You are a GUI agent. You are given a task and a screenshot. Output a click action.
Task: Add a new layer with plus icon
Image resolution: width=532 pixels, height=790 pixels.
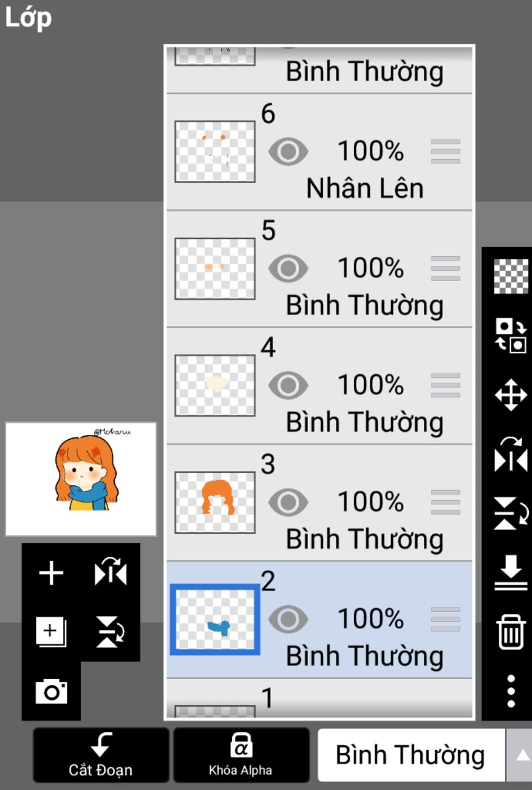pos(51,573)
